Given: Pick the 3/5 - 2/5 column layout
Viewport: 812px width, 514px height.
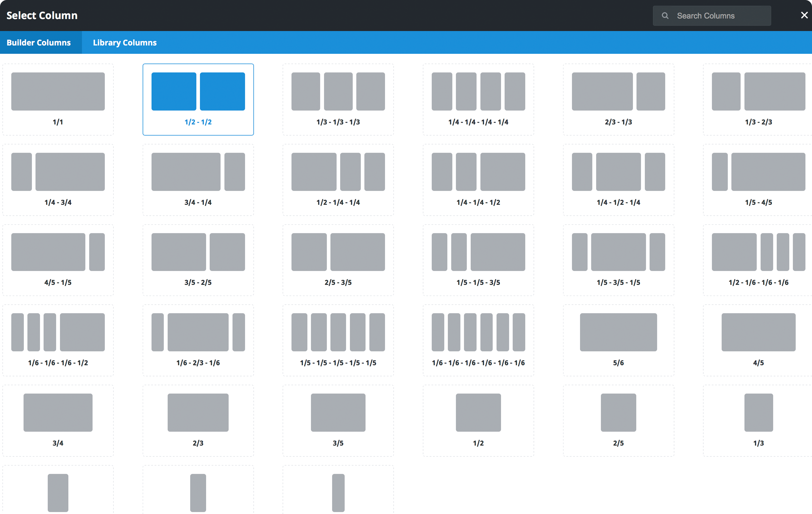Looking at the screenshot, I should pyautogui.click(x=198, y=259).
